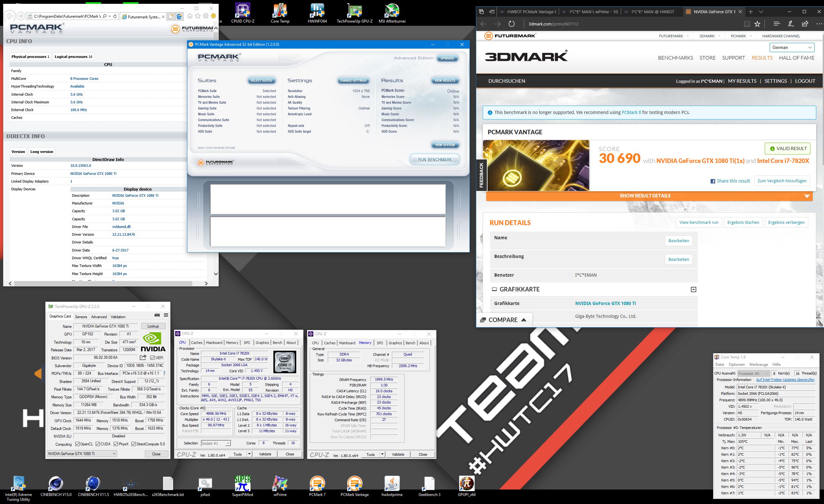The height and width of the screenshot is (504, 824).
Task: Open Prozessor #0 dropdown in Core Temp
Action: (753, 373)
